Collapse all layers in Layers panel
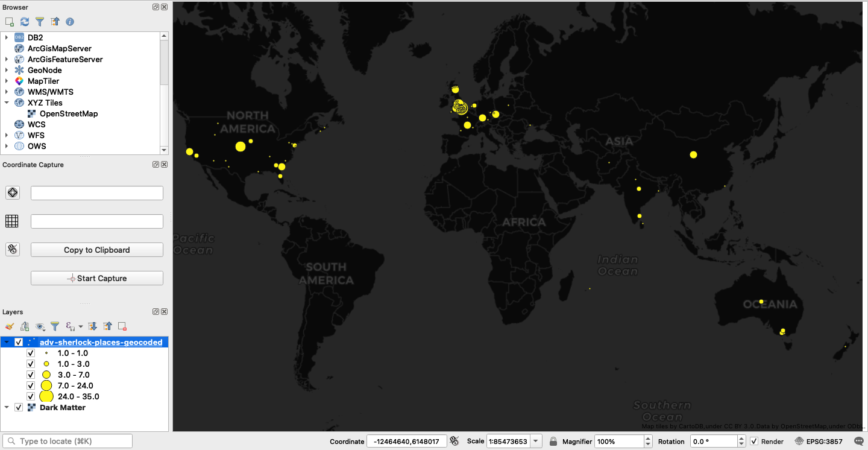868x450 pixels. click(107, 326)
